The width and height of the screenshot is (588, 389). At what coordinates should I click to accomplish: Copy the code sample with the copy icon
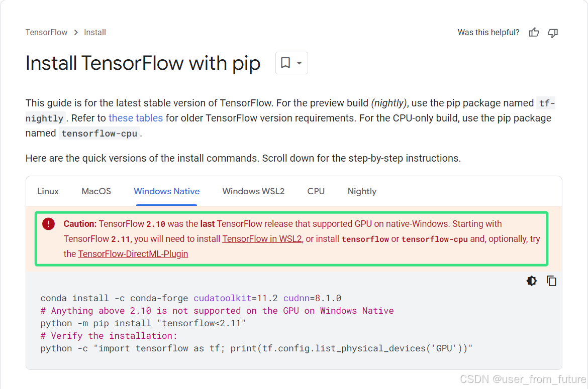551,281
